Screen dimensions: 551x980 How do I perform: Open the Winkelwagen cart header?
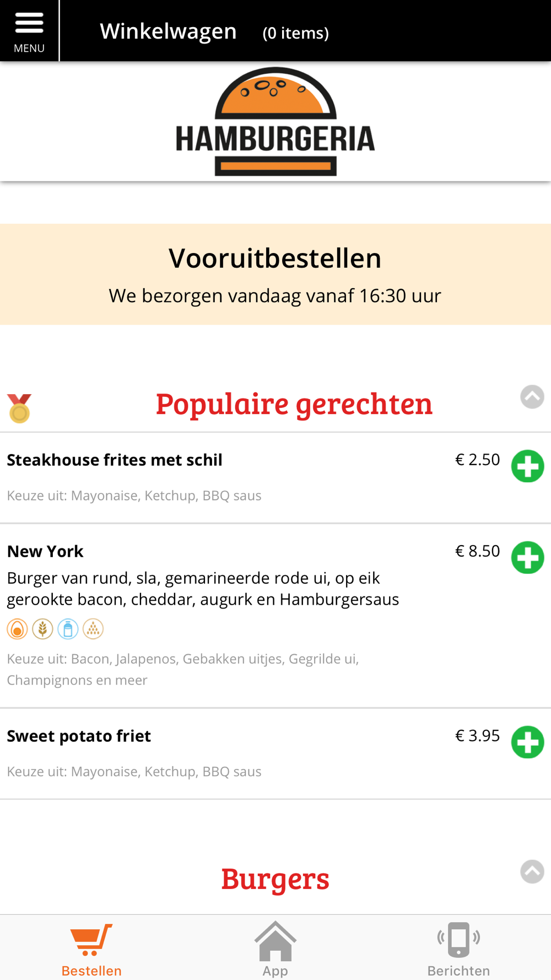point(214,31)
